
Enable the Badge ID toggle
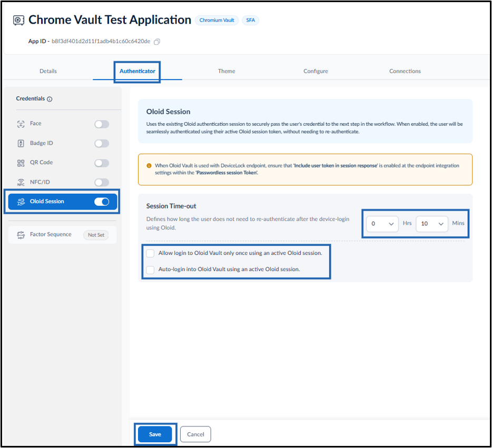click(x=102, y=144)
